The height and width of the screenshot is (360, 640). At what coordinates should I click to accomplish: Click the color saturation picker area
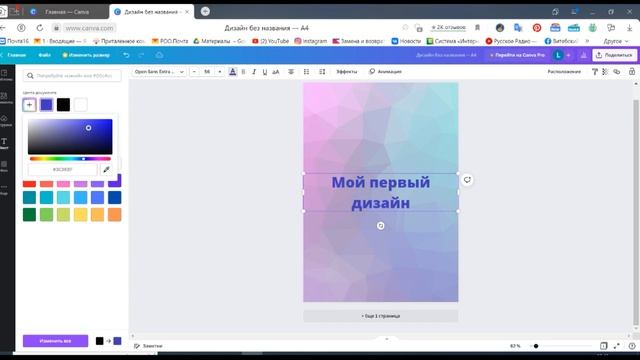(70, 137)
